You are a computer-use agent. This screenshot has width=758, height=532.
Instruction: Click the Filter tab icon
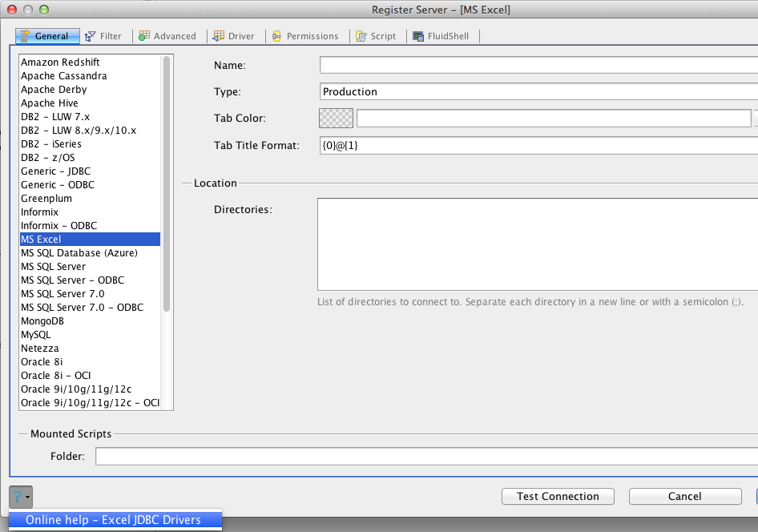click(x=90, y=37)
